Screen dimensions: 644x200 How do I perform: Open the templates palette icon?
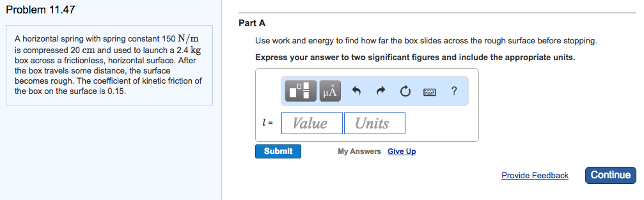[300, 91]
